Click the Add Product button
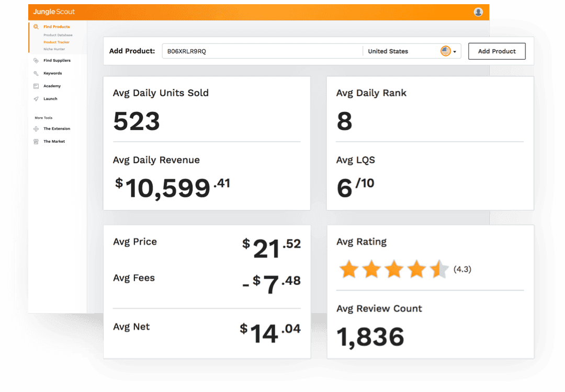Image resolution: width=565 pixels, height=392 pixels. pos(497,51)
